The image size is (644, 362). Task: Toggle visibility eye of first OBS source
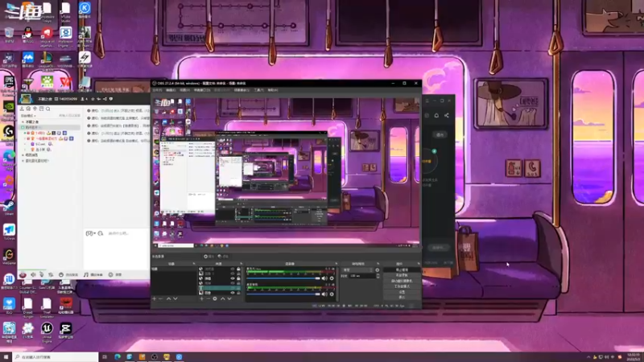tap(233, 269)
